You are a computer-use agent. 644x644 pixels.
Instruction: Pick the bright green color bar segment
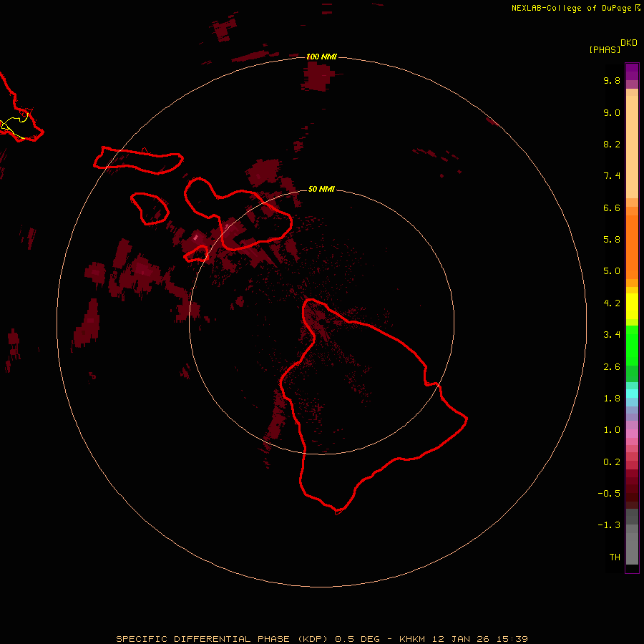point(632,346)
